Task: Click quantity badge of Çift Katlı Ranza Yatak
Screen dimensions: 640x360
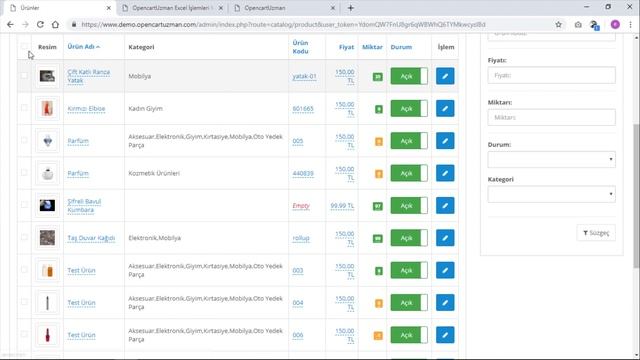Action: (378, 77)
